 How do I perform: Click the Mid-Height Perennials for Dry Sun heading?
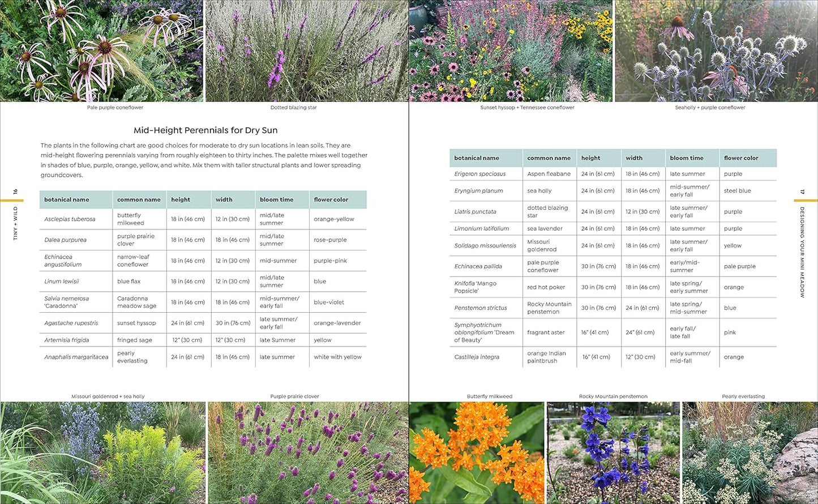click(x=206, y=130)
